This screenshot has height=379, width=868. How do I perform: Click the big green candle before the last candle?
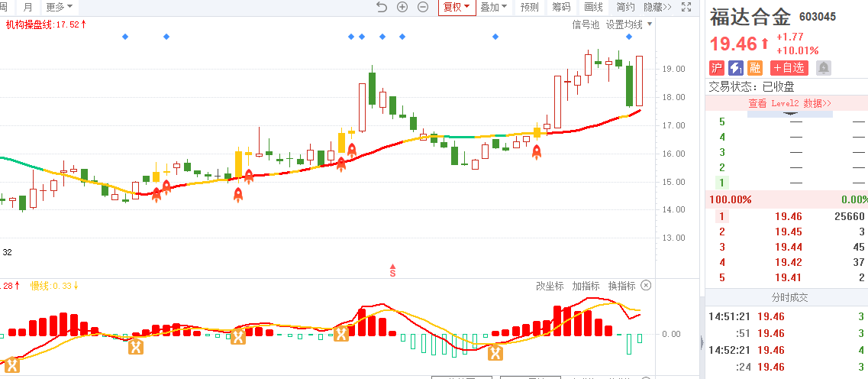click(629, 86)
